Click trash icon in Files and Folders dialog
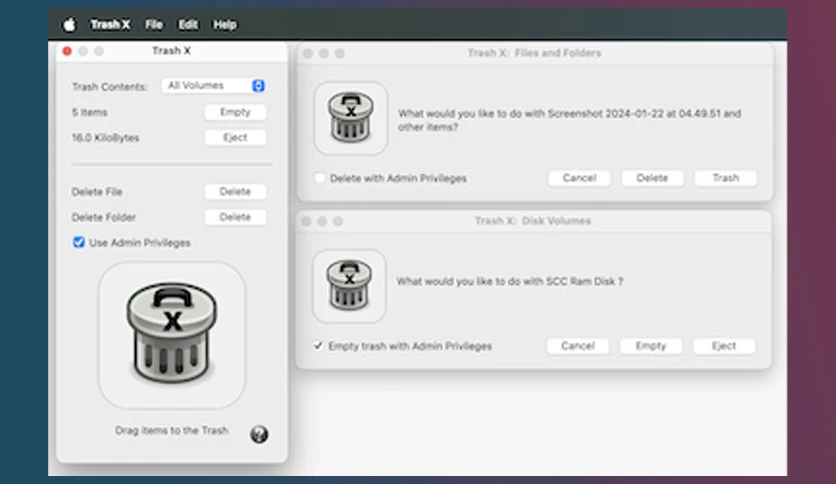Image resolution: width=836 pixels, height=484 pixels. 351,118
